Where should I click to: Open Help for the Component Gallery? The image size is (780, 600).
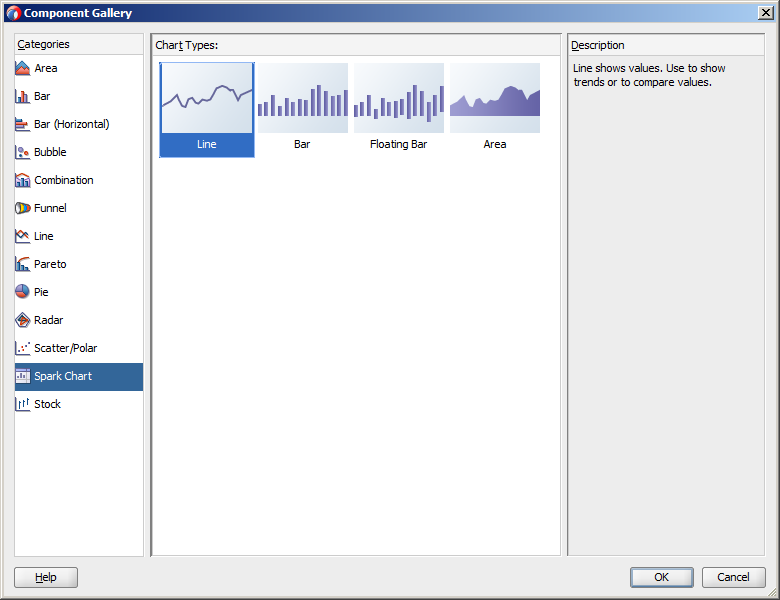(x=46, y=577)
